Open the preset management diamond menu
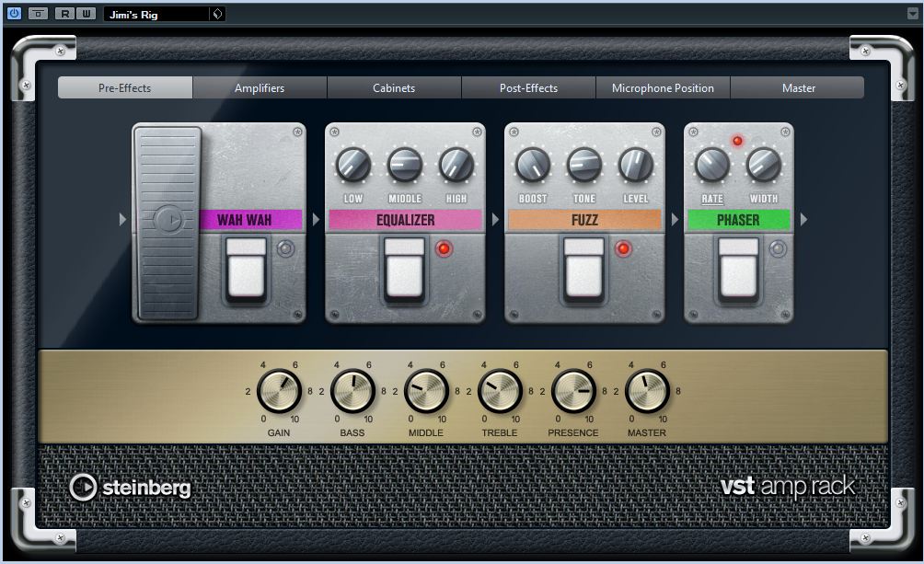 point(217,13)
